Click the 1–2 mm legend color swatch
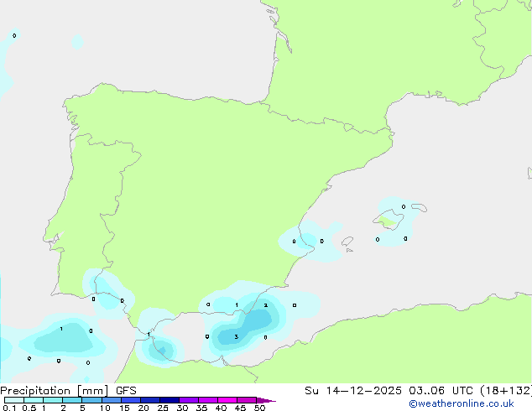The height and width of the screenshot is (411, 532). point(53,400)
